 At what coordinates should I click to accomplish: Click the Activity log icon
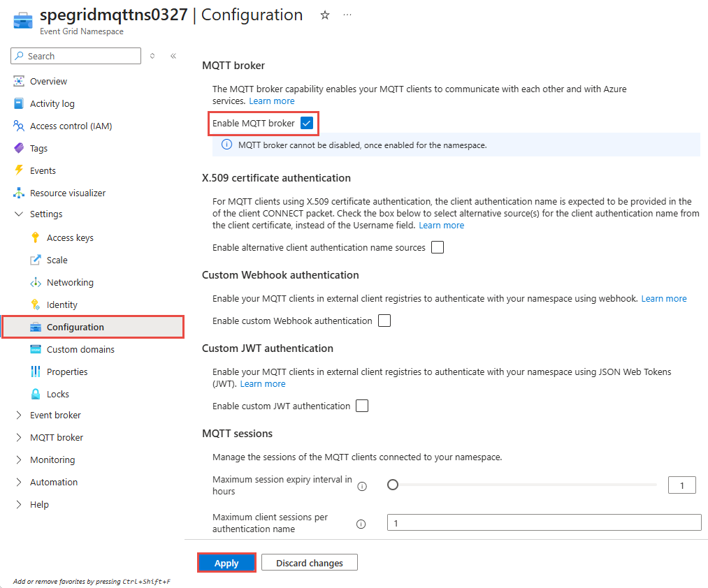[18, 103]
